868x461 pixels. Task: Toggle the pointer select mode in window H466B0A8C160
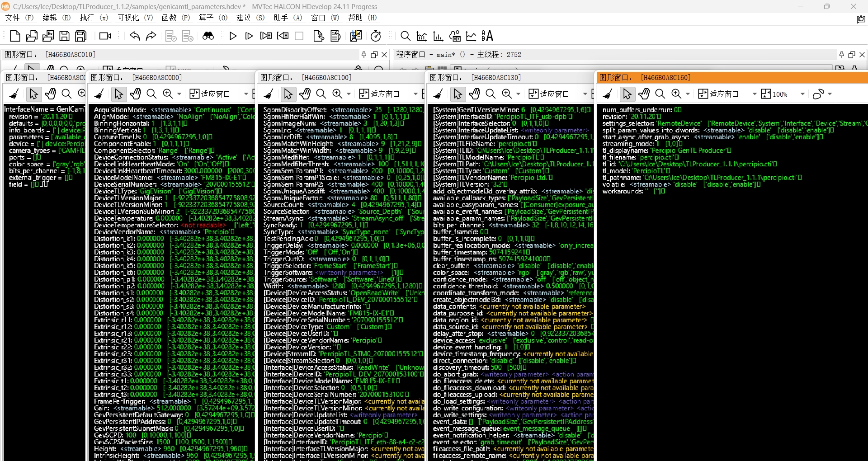coord(627,94)
